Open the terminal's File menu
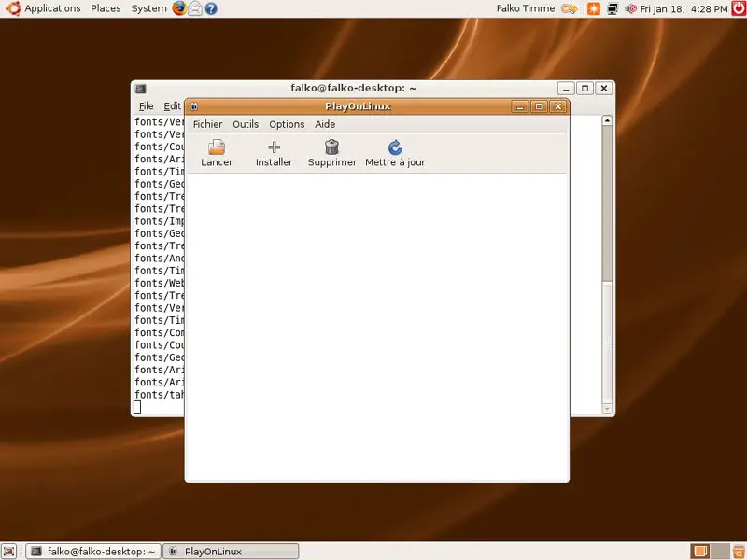Screen dimensions: 747x560 (x=146, y=106)
